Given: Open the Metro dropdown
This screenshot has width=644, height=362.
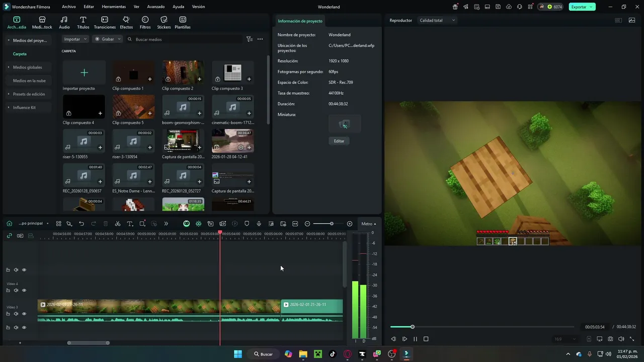Looking at the screenshot, I should (368, 224).
